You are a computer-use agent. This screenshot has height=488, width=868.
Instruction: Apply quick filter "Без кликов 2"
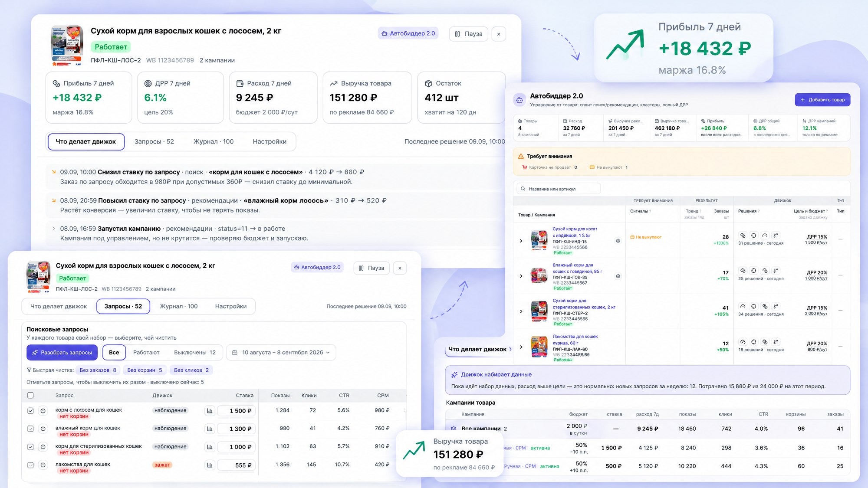[191, 370]
